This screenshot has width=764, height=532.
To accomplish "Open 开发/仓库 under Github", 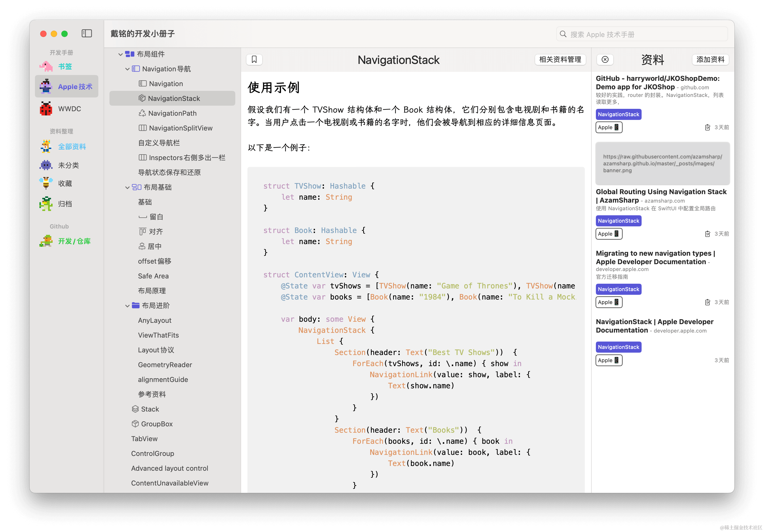I will (74, 241).
